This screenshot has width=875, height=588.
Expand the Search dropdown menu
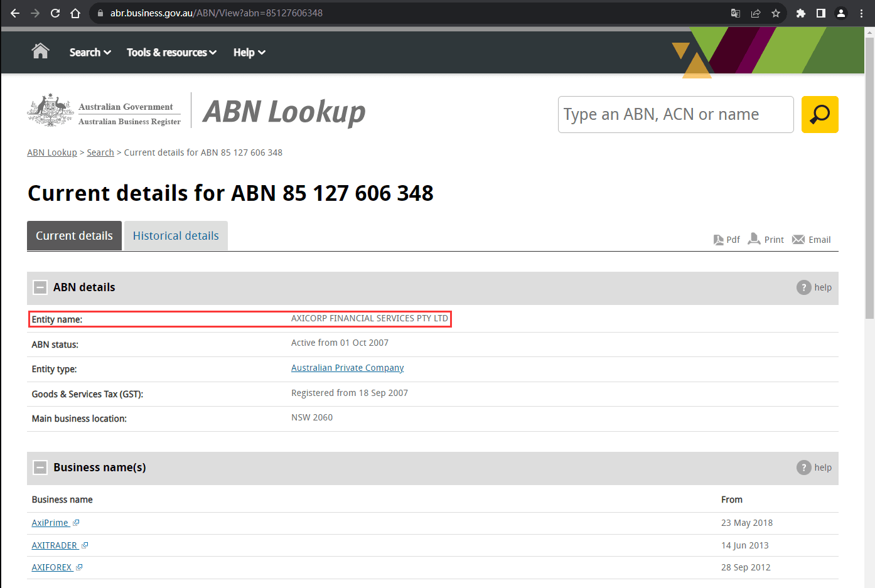[90, 53]
